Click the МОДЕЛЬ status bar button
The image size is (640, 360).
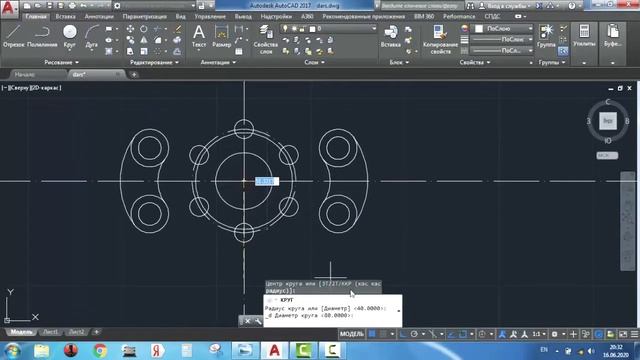(351, 334)
